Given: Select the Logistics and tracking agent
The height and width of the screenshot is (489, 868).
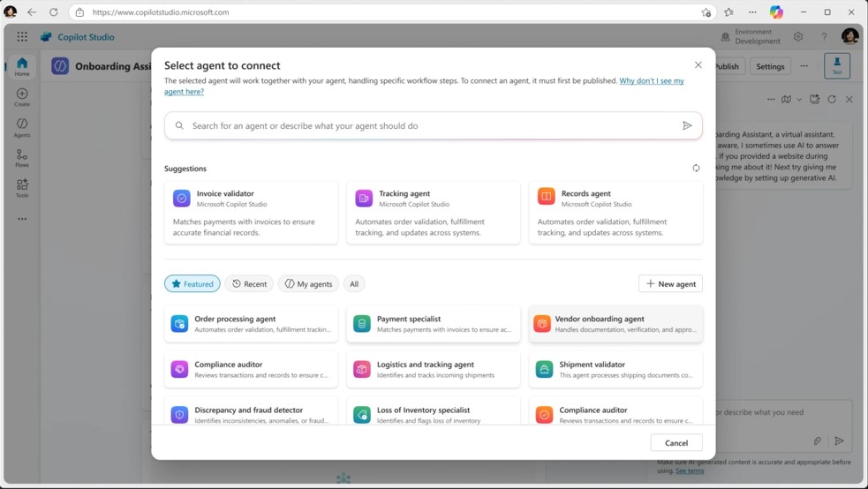Looking at the screenshot, I should tap(434, 369).
